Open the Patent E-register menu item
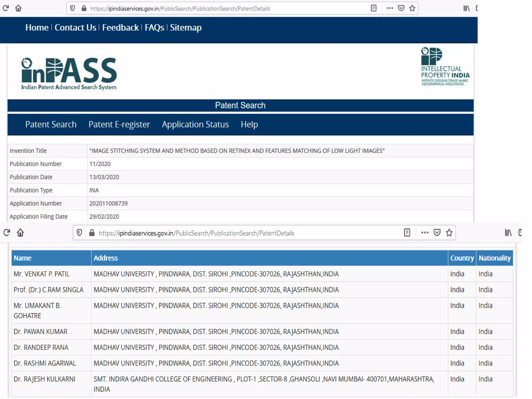 pyautogui.click(x=119, y=124)
